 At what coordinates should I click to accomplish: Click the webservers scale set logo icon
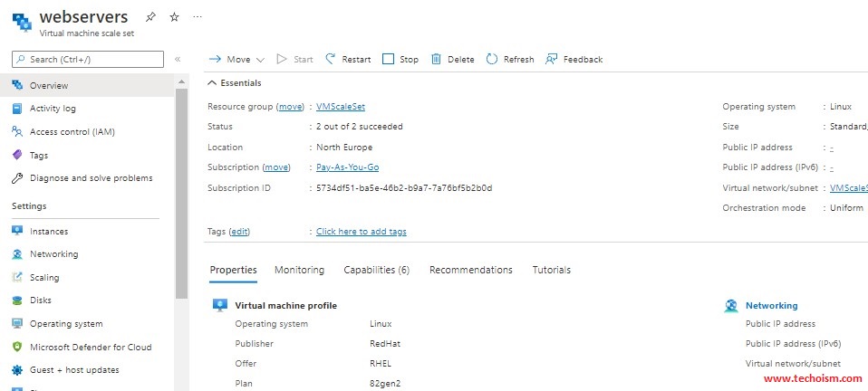tap(22, 23)
